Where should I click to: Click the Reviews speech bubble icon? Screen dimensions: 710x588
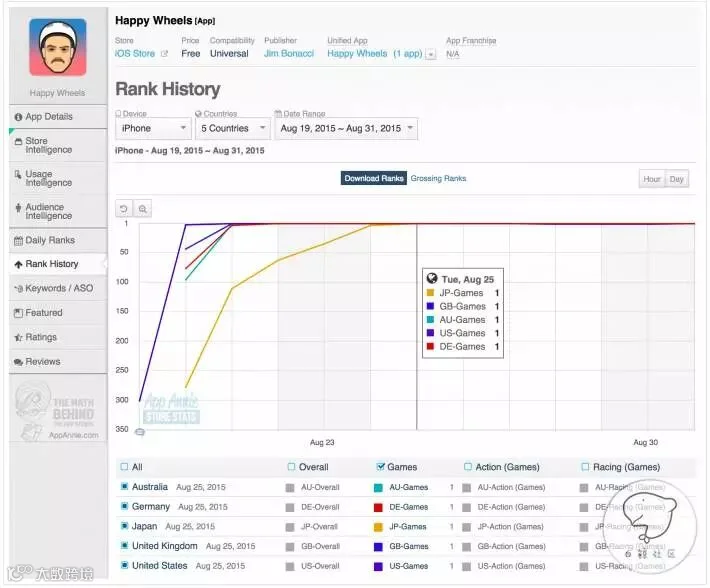click(18, 362)
